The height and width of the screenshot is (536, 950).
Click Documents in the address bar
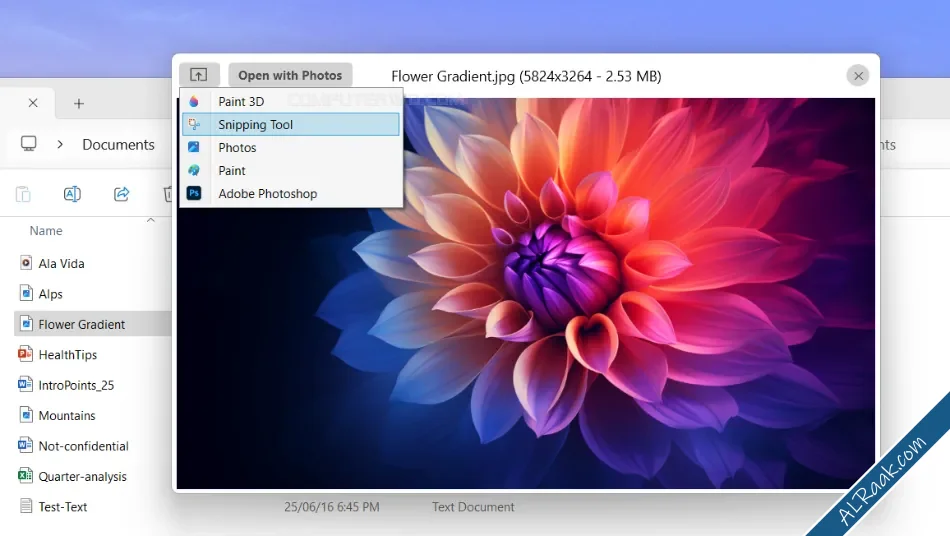point(119,144)
